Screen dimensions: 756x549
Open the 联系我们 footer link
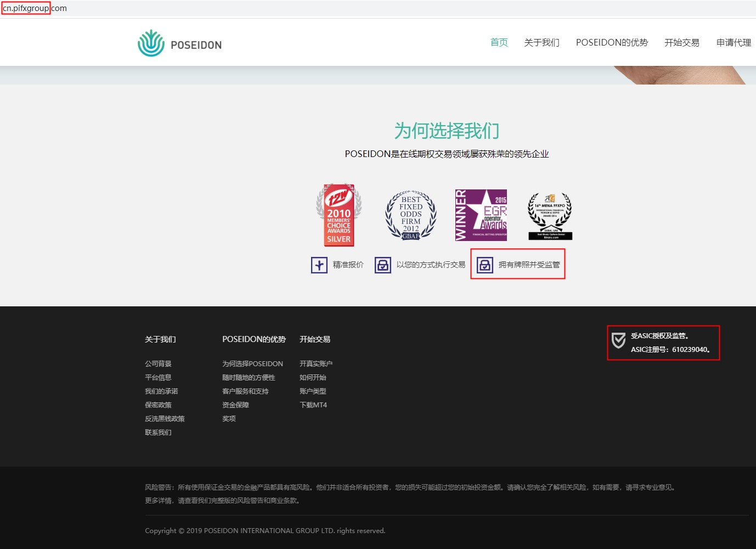(x=159, y=432)
